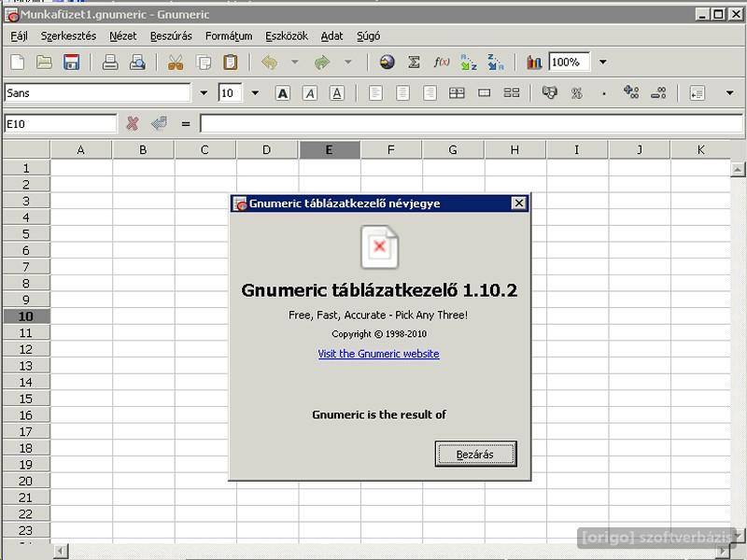Sort ascending with the A-to-Z icon
The width and height of the screenshot is (747, 560).
click(469, 63)
